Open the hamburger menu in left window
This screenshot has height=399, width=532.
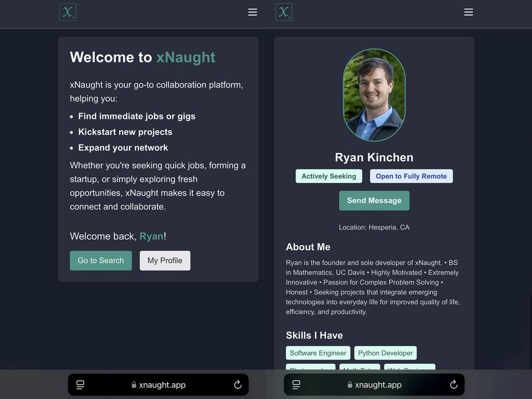pyautogui.click(x=252, y=12)
